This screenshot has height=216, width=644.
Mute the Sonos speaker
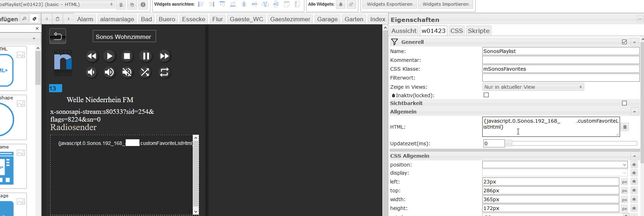[x=127, y=72]
